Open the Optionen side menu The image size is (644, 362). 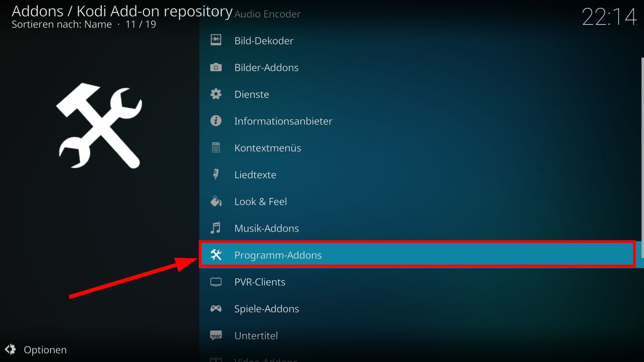tap(36, 350)
